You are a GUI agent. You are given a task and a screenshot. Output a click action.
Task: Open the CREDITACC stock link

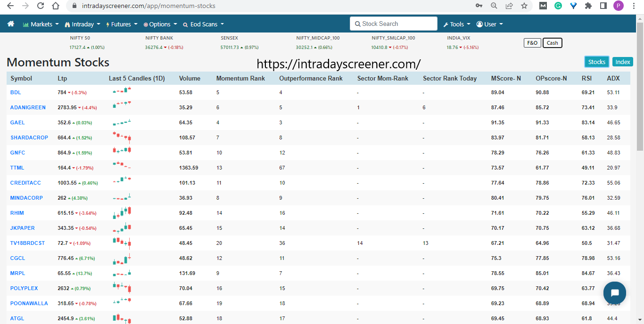click(x=25, y=183)
